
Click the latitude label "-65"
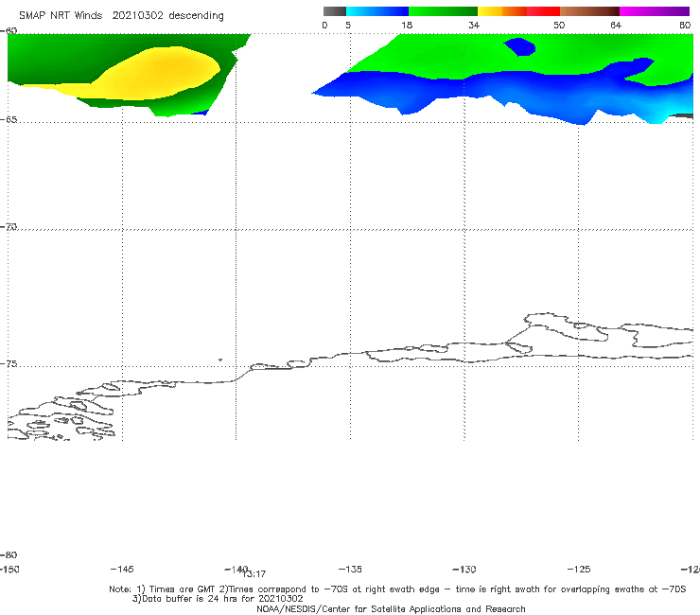(9, 120)
